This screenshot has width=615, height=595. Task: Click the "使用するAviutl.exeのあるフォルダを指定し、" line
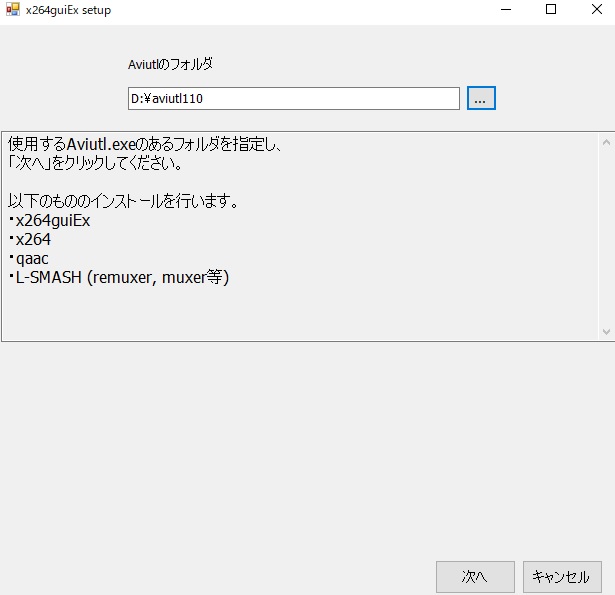coord(144,144)
